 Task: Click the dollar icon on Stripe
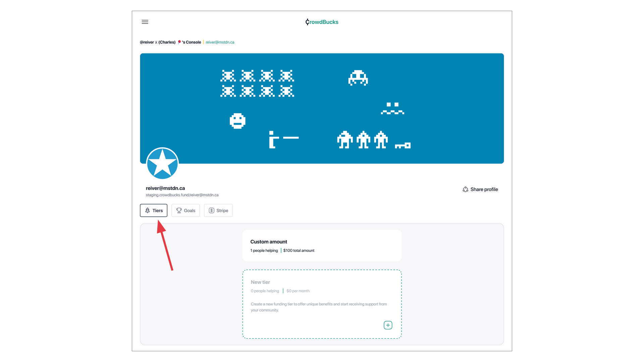pos(211,210)
